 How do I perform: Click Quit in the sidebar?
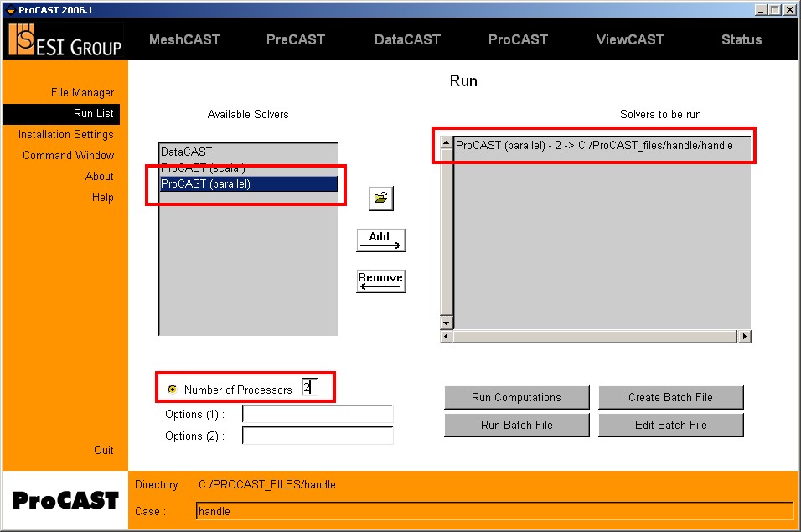(104, 450)
